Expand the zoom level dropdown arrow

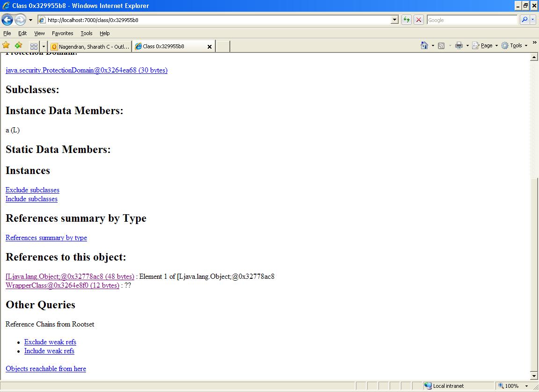point(527,386)
